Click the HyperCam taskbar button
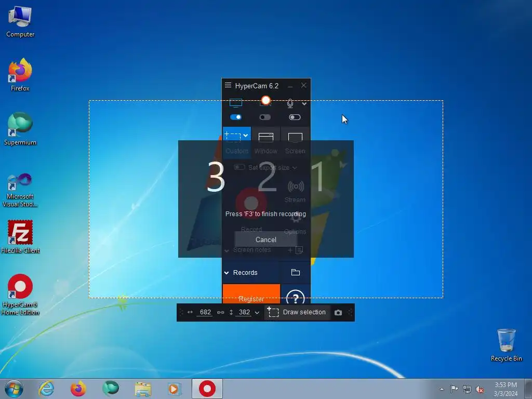 coord(207,389)
